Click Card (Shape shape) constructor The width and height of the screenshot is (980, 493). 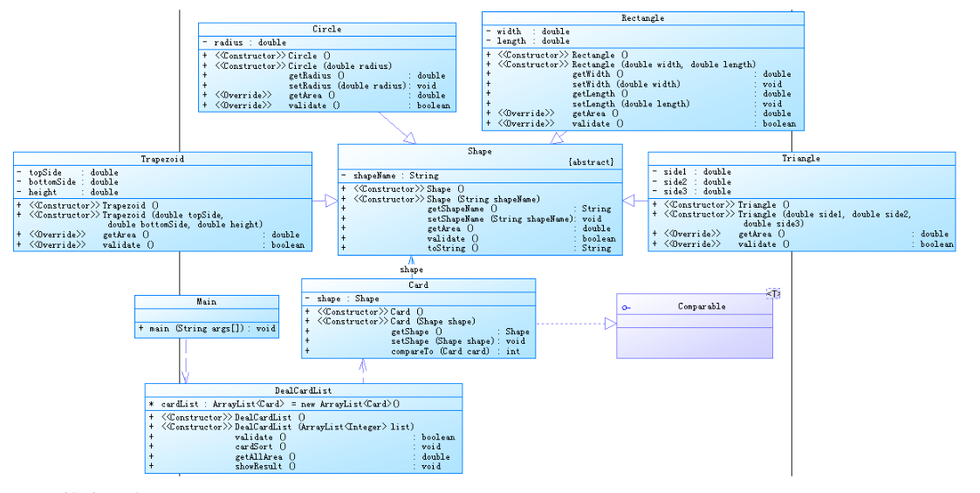433,321
